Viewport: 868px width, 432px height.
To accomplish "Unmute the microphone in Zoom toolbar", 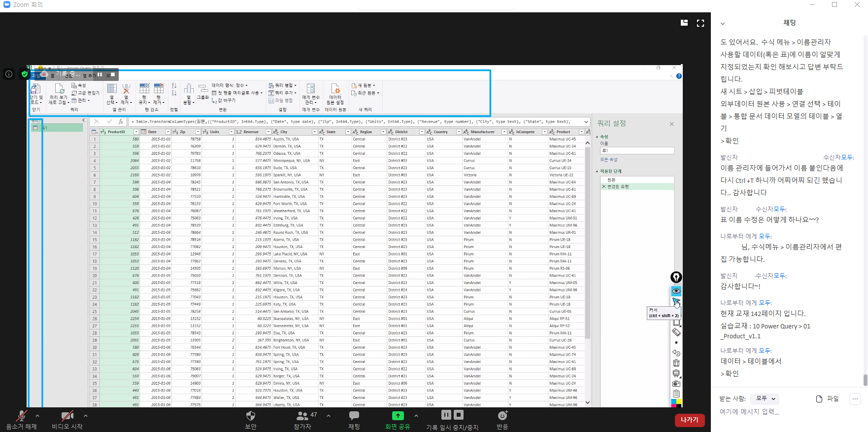I will coord(21,416).
